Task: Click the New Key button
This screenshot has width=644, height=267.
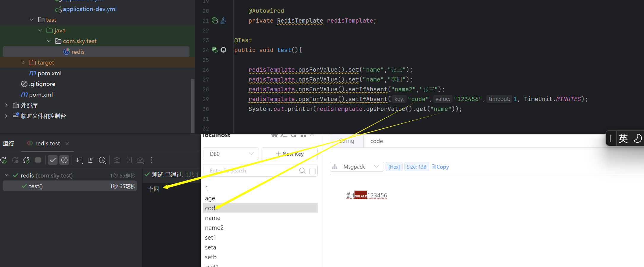Action: coord(290,154)
